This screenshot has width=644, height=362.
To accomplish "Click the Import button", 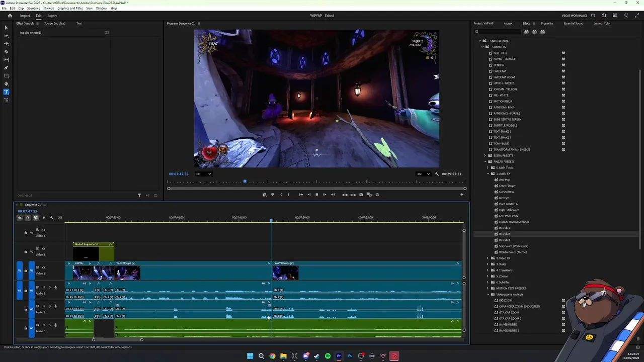I will pos(25,16).
